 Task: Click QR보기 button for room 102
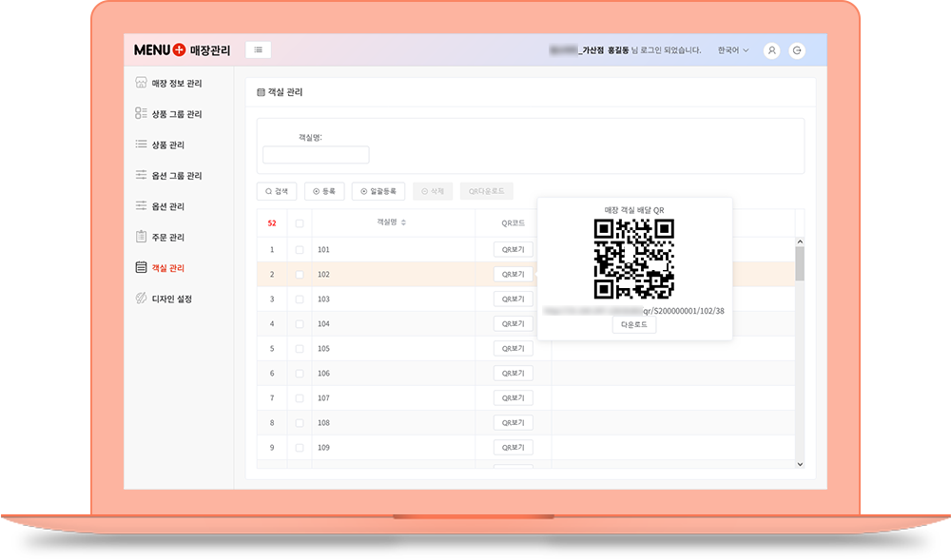pos(514,275)
